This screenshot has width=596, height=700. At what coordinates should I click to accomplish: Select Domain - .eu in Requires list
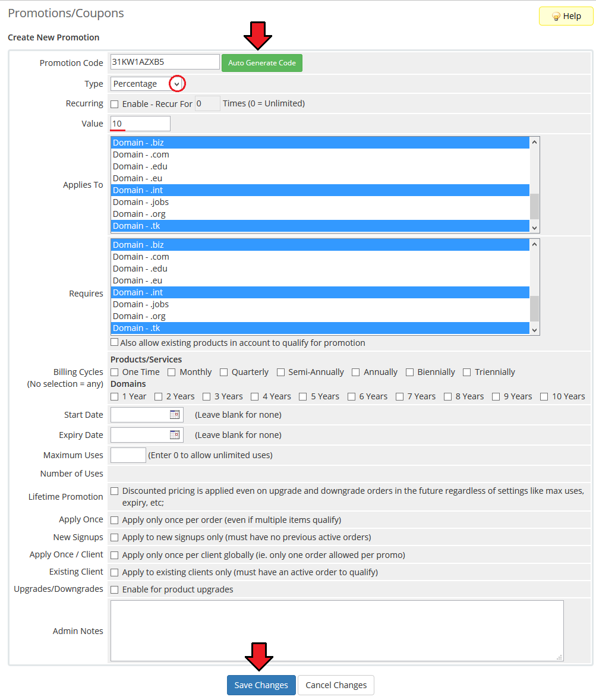320,280
